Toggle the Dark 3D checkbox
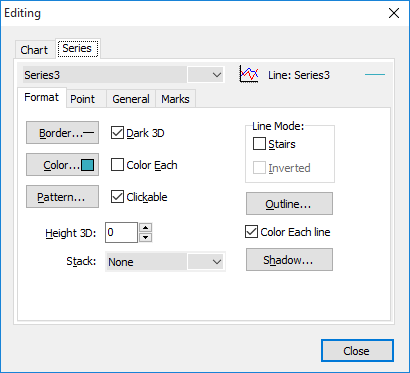410x373 pixels. [x=117, y=133]
